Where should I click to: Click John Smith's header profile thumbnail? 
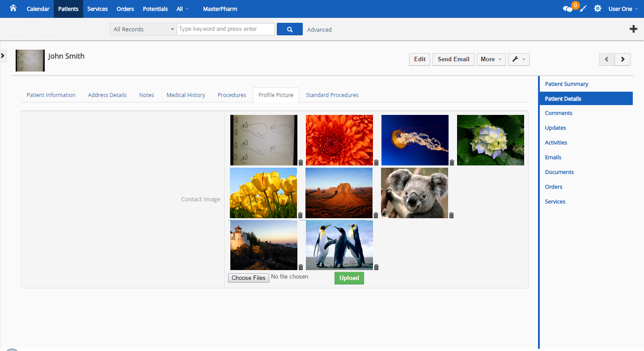(x=30, y=60)
